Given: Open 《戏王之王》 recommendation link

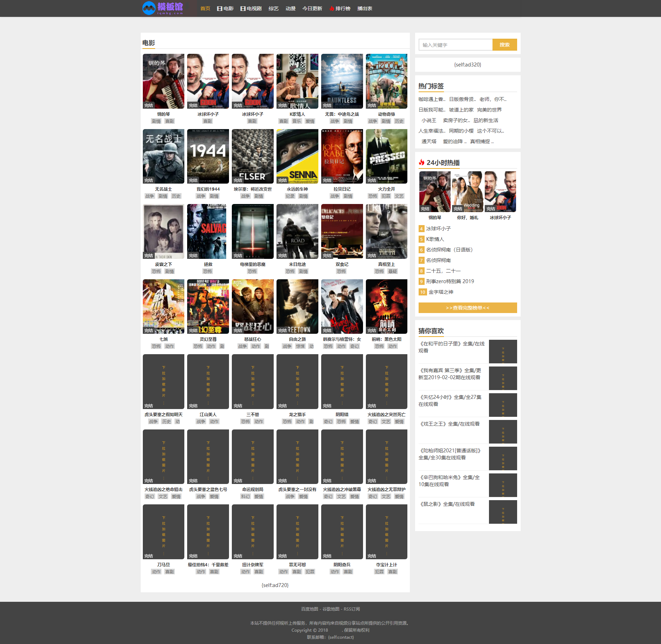Looking at the screenshot, I should click(449, 424).
